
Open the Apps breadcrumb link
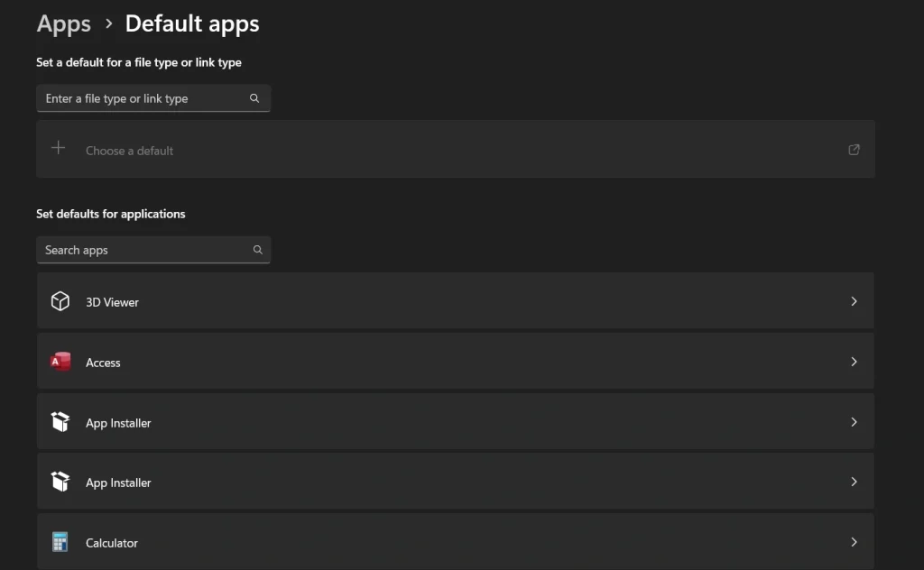point(63,23)
